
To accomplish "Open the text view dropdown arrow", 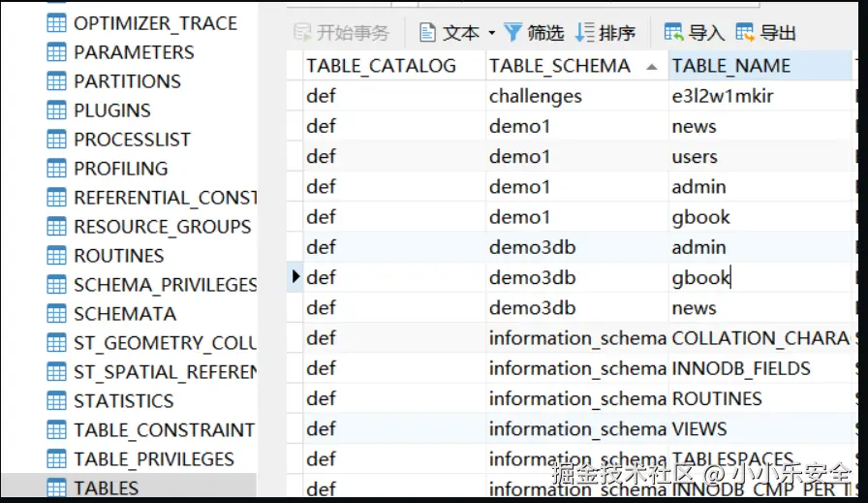I will point(491,33).
